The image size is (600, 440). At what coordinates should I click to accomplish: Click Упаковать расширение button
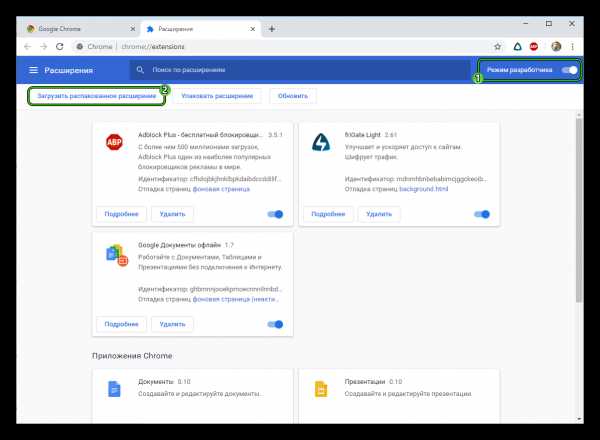(x=217, y=96)
